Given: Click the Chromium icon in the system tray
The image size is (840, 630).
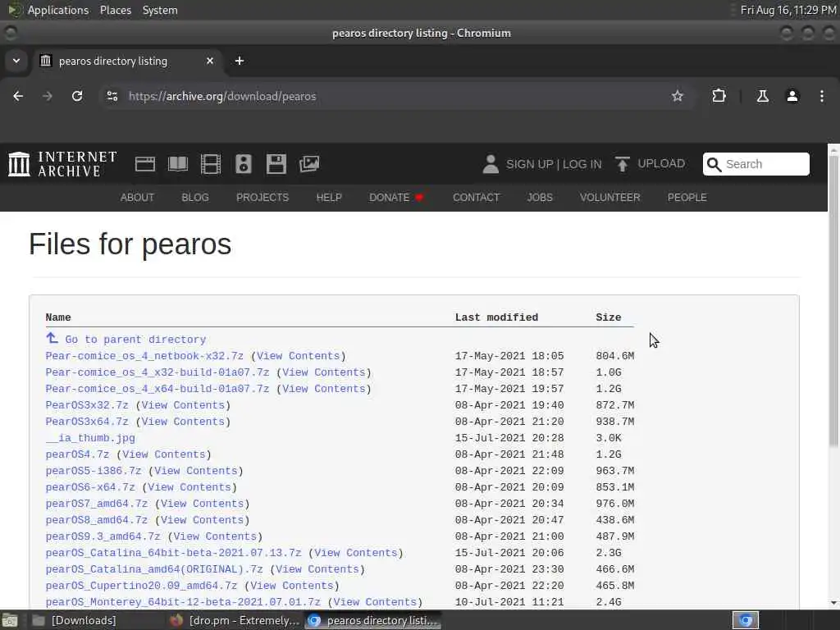Looking at the screenshot, I should 746,620.
